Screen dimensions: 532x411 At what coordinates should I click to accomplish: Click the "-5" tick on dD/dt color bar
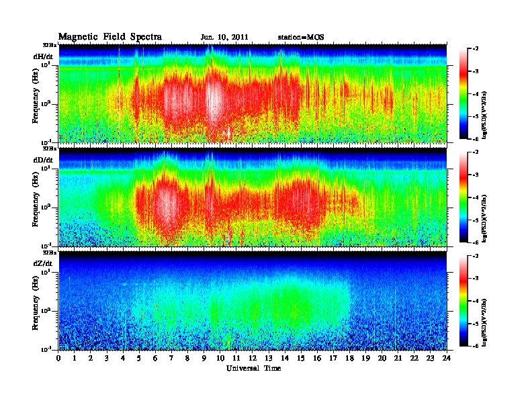click(x=476, y=220)
